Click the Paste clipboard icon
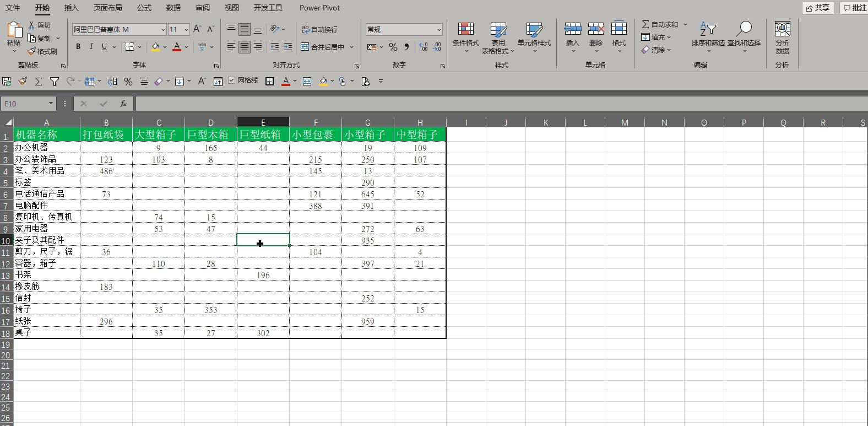 pos(14,29)
